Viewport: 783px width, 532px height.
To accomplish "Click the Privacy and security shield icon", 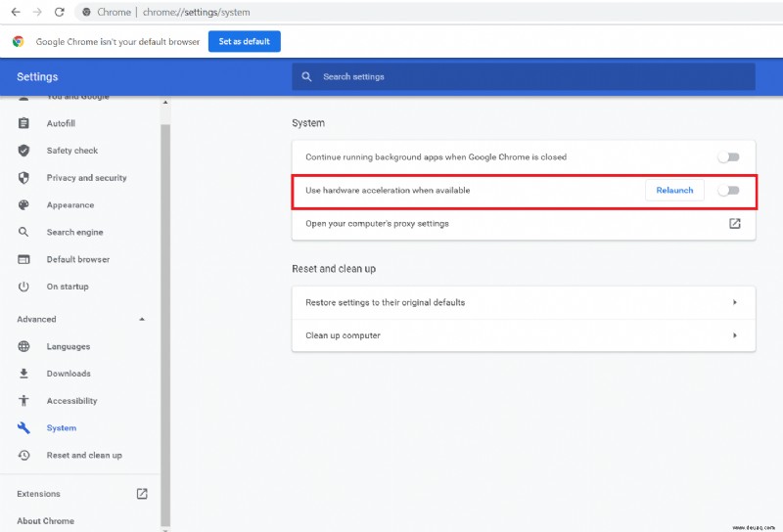I will (23, 178).
